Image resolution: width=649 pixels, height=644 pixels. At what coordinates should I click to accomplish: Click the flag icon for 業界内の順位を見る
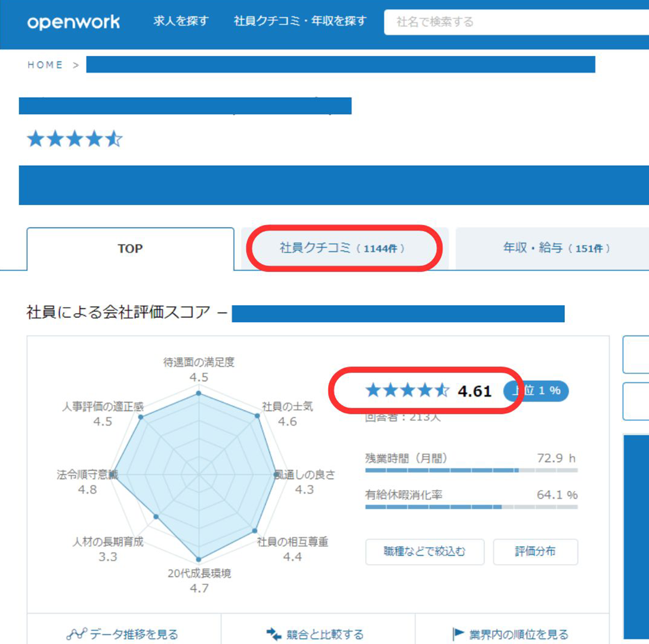[x=458, y=633]
